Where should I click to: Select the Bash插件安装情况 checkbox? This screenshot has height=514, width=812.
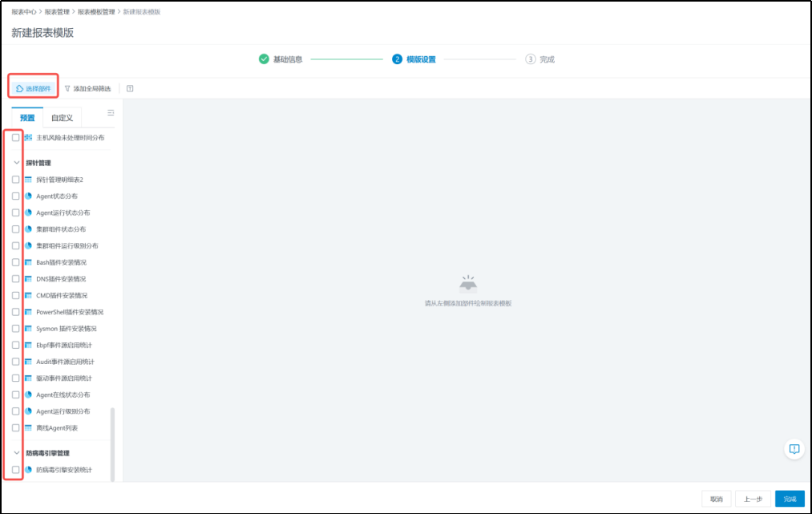(x=15, y=262)
